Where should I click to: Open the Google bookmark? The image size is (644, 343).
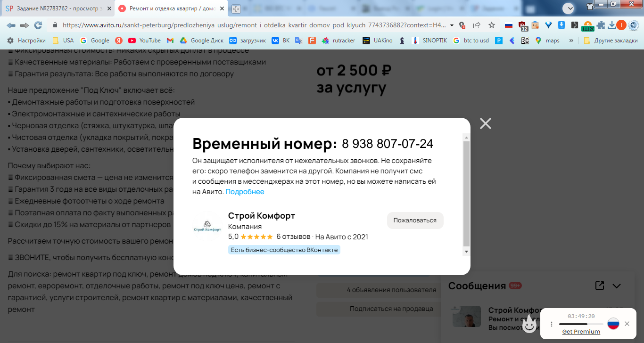pos(95,41)
